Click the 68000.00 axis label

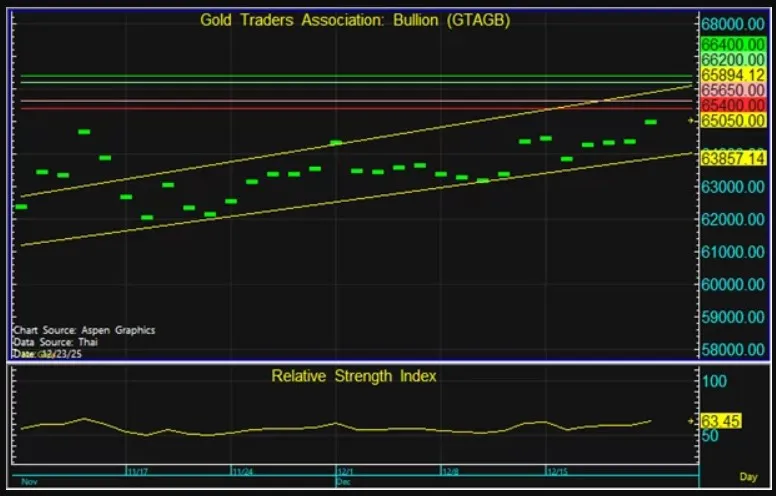tap(733, 23)
